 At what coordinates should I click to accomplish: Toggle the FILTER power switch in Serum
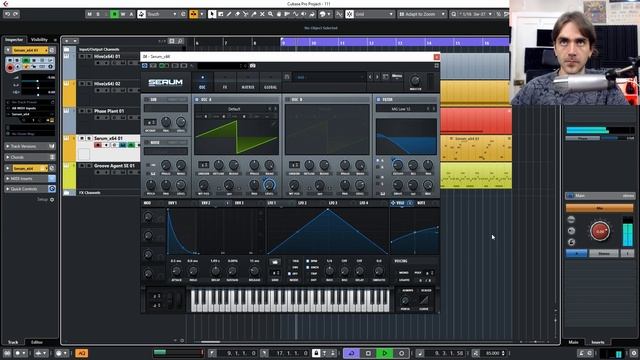[378, 99]
